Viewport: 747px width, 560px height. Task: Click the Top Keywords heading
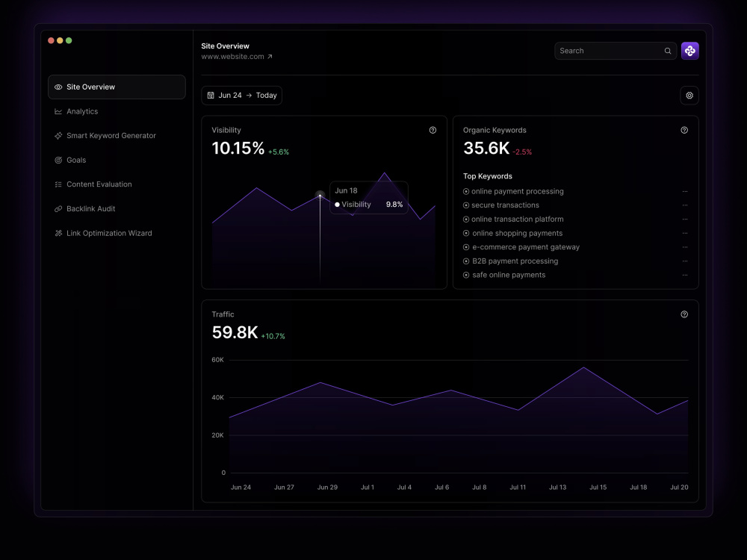click(x=487, y=176)
